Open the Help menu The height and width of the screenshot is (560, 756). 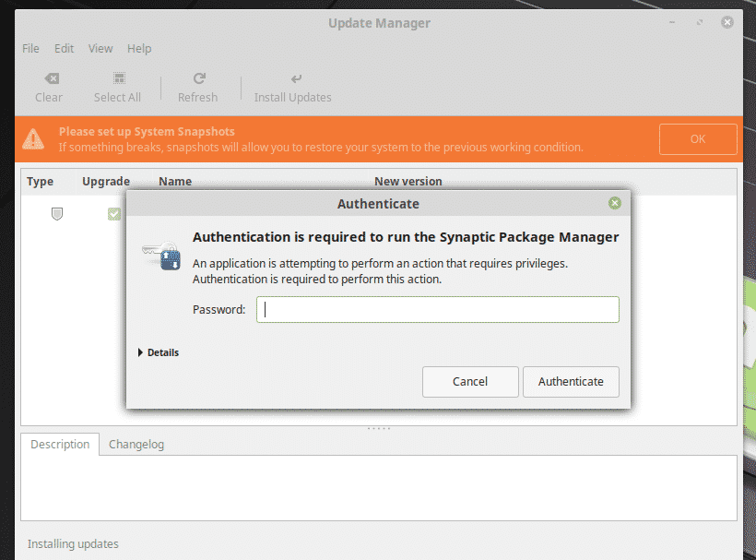(138, 48)
